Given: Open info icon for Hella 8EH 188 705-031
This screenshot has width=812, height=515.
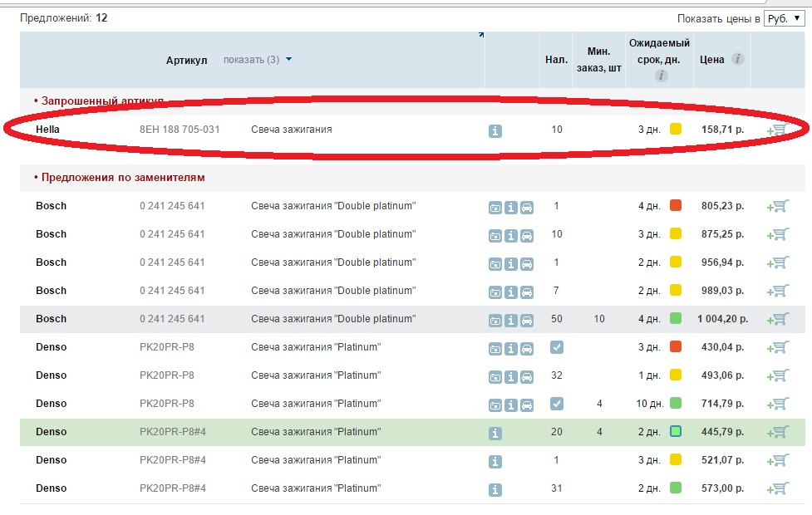Looking at the screenshot, I should (x=495, y=130).
